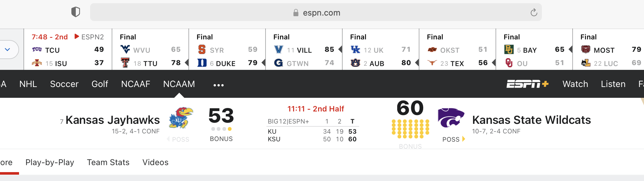Switch to the Play-by-Play tab
The image size is (644, 181).
tap(50, 162)
